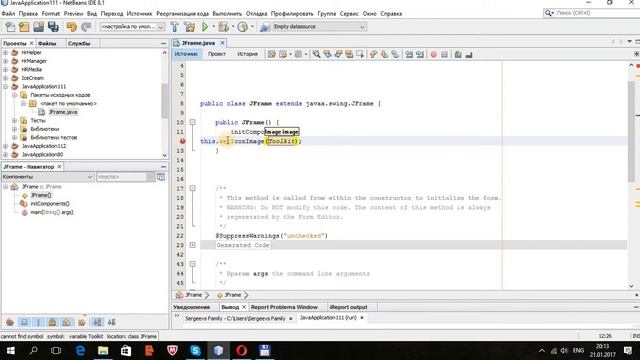Switch to the Файлы tab
Viewport: 640px width, 360px height.
47,43
